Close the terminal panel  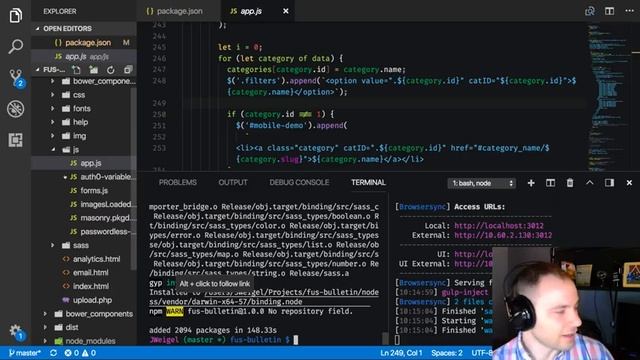point(629,183)
